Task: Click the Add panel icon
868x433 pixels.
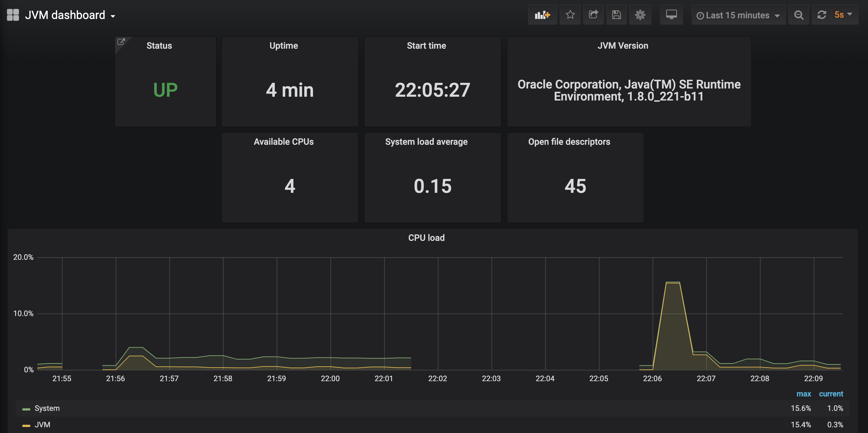Action: tap(542, 15)
